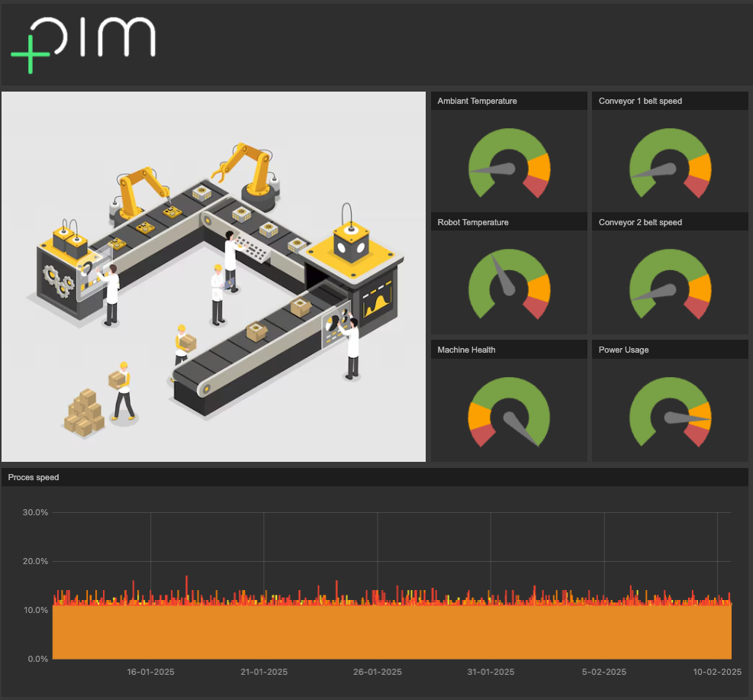
Task: Click the green plus in the PIM logo
Action: coord(31,53)
